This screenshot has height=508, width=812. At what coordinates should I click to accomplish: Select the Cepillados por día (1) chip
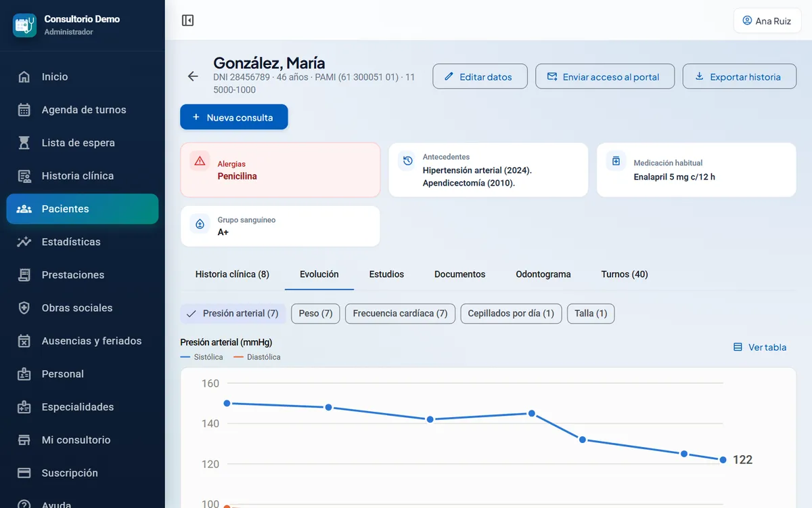coord(511,314)
